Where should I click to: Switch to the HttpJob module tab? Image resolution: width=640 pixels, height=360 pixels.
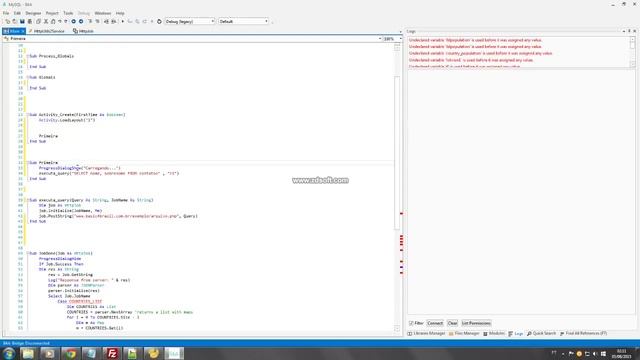(83, 31)
